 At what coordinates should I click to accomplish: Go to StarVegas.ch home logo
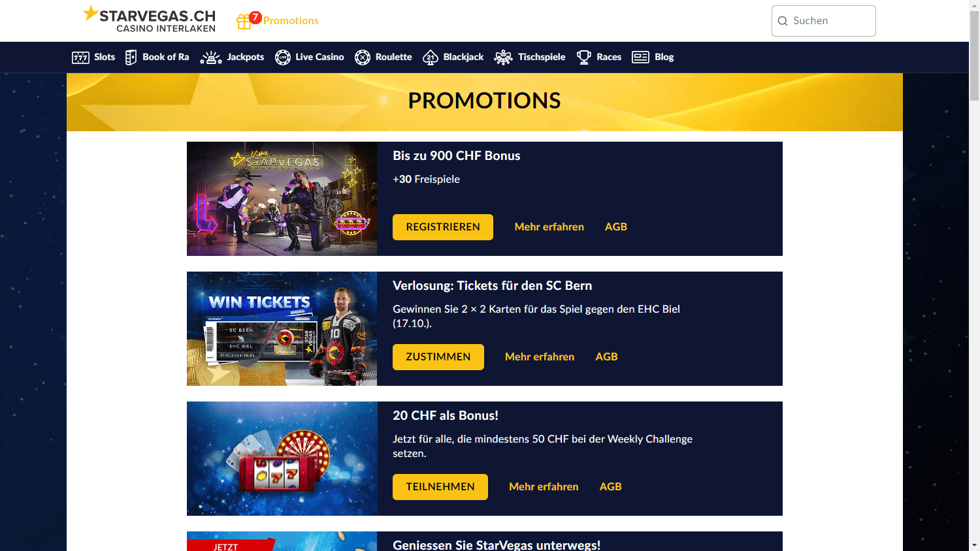(x=149, y=19)
